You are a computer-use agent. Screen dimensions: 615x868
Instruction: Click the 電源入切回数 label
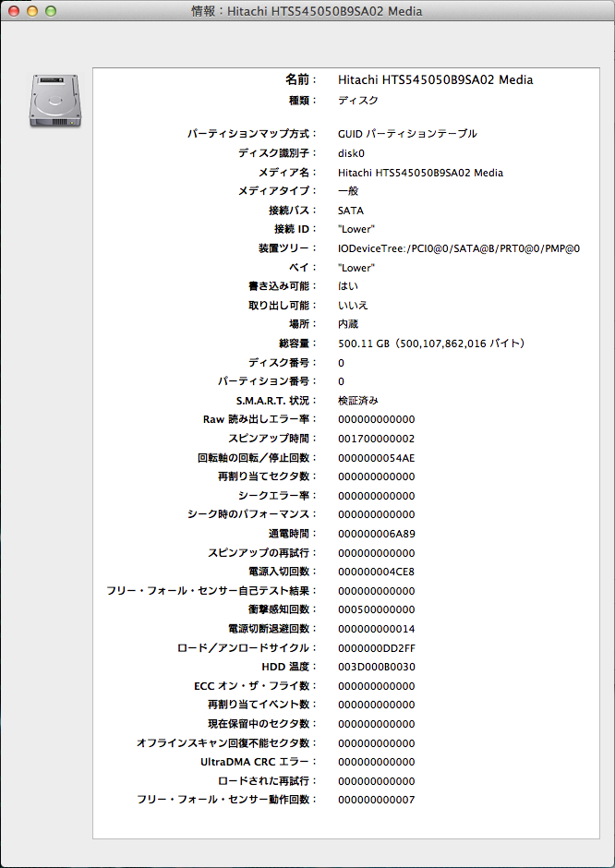(x=283, y=572)
